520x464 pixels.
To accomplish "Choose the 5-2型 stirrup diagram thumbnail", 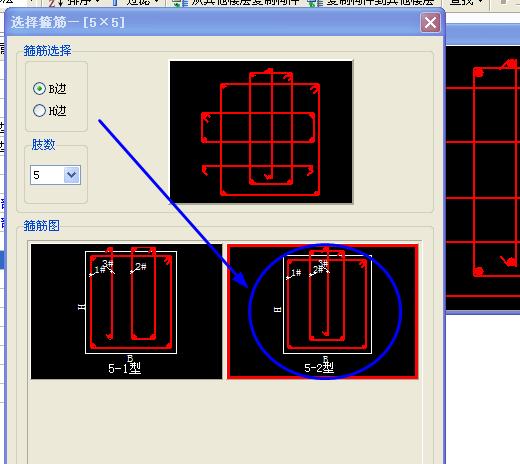I will [323, 311].
